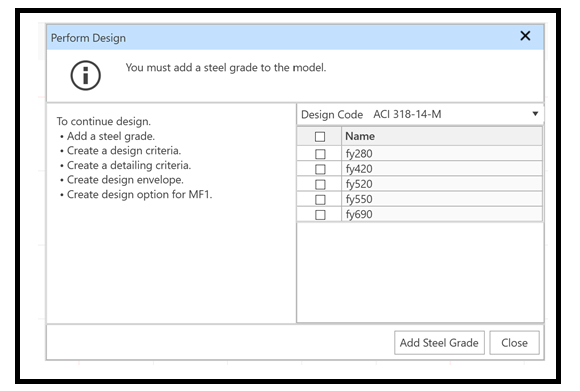
Task: Select the fy280 row name
Action: 359,154
